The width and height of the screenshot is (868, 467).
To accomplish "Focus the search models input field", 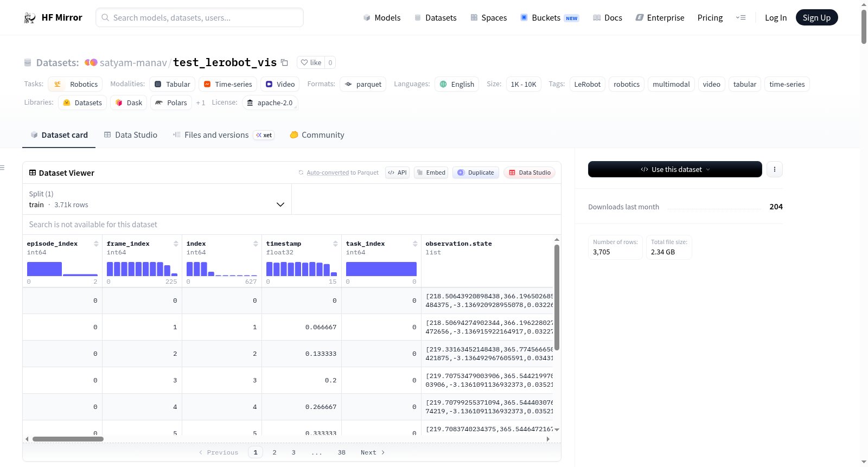I will tap(200, 17).
